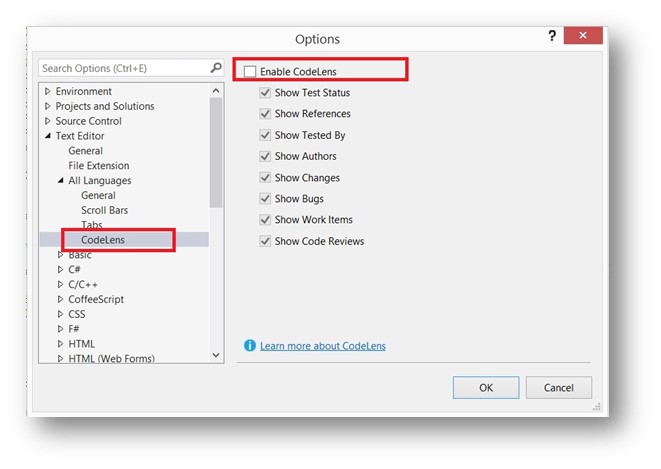Toggle Show Code Reviews checkbox

[x=265, y=241]
